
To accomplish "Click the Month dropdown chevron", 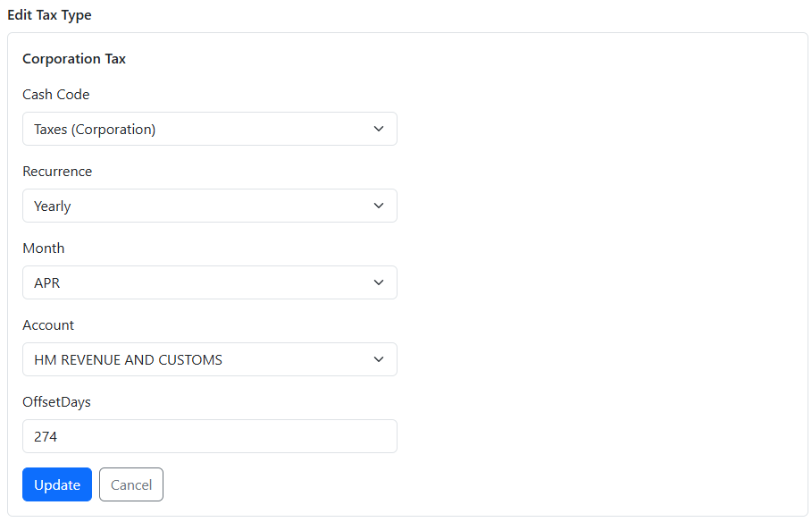I will click(378, 282).
